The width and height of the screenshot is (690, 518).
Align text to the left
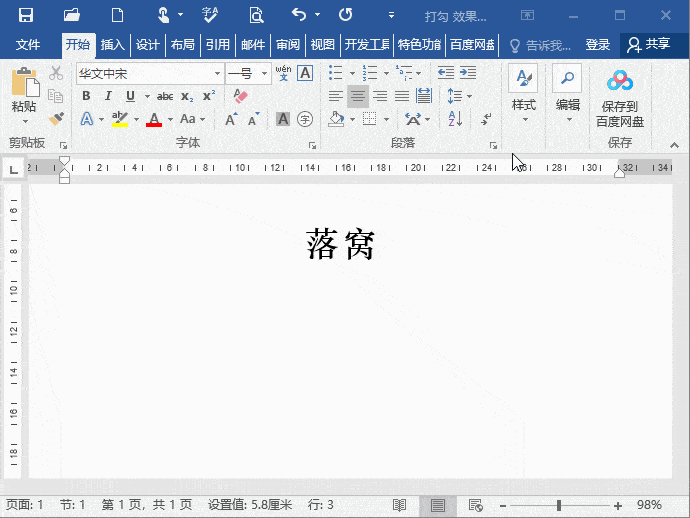tap(336, 96)
